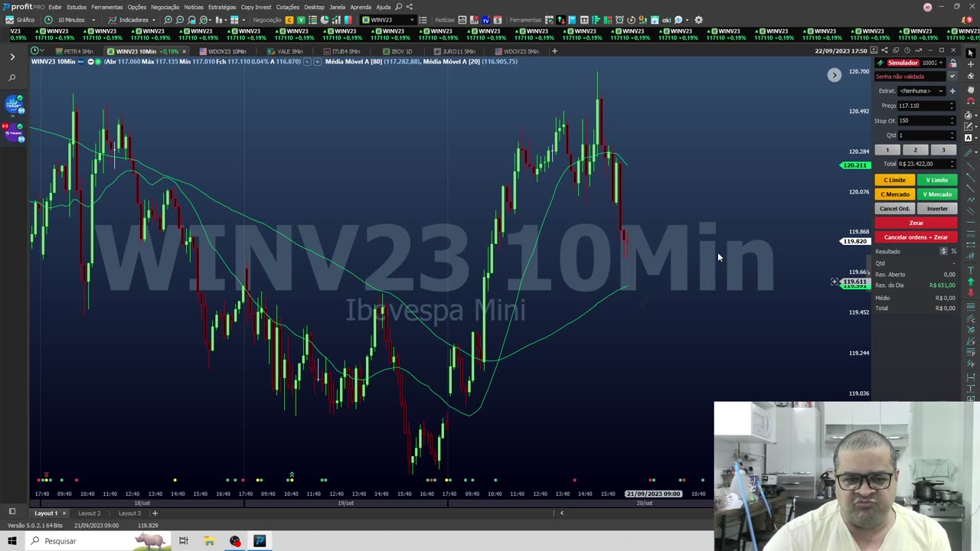The height and width of the screenshot is (551, 980).
Task: Select quantity preset button 3
Action: pyautogui.click(x=943, y=150)
